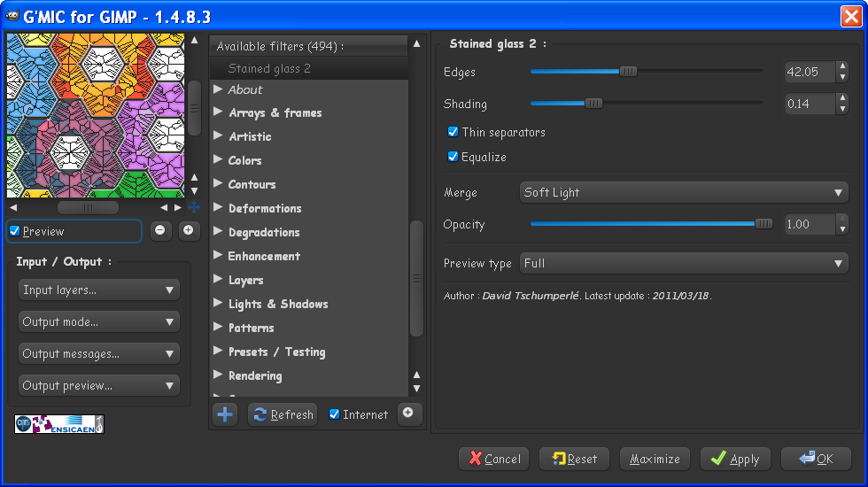Click the Available filters (494) header
The image size is (868, 487).
309,46
